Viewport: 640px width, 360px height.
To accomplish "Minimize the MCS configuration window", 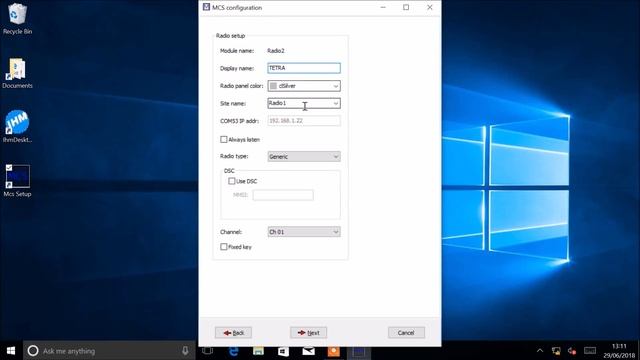I will [x=383, y=7].
